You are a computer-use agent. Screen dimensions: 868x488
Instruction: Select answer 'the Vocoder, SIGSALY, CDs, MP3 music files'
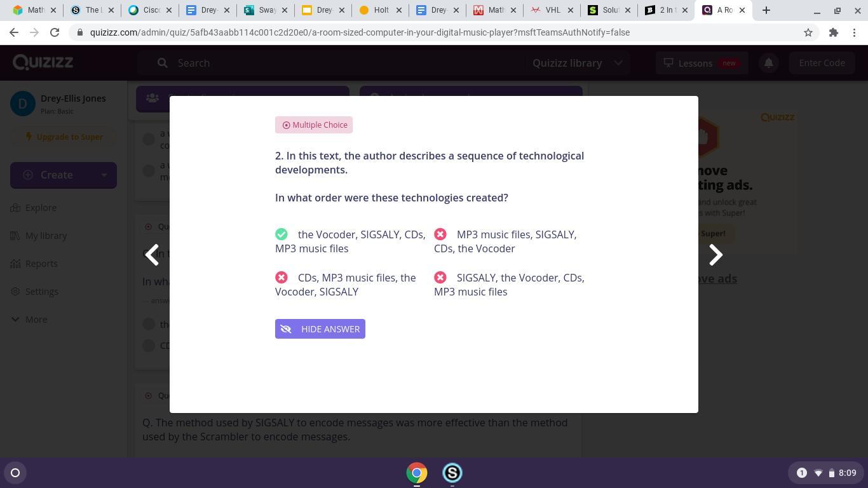(351, 241)
